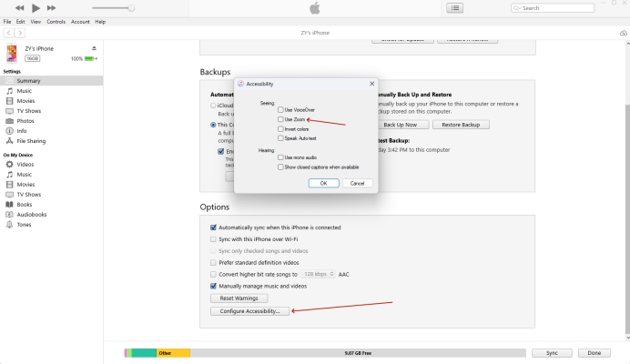Viewport: 630px width, 364px height.
Task: Enable Use mono audio checkbox
Action: pos(280,157)
